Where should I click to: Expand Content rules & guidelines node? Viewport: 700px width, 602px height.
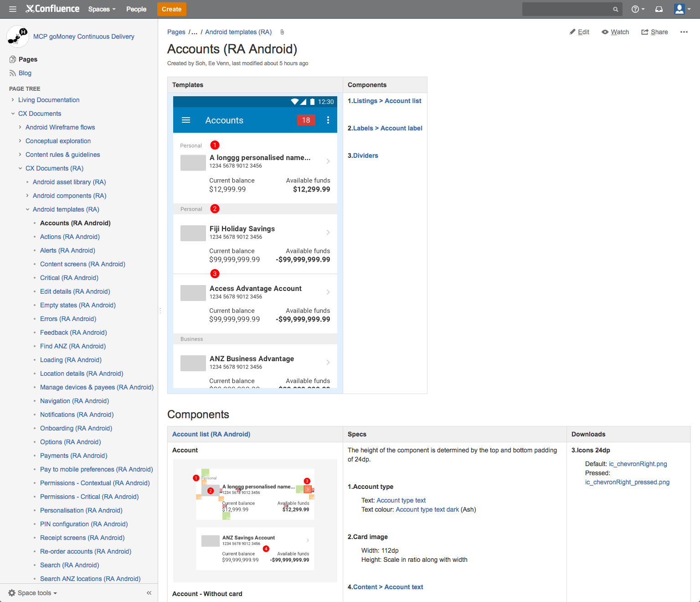[x=20, y=155]
